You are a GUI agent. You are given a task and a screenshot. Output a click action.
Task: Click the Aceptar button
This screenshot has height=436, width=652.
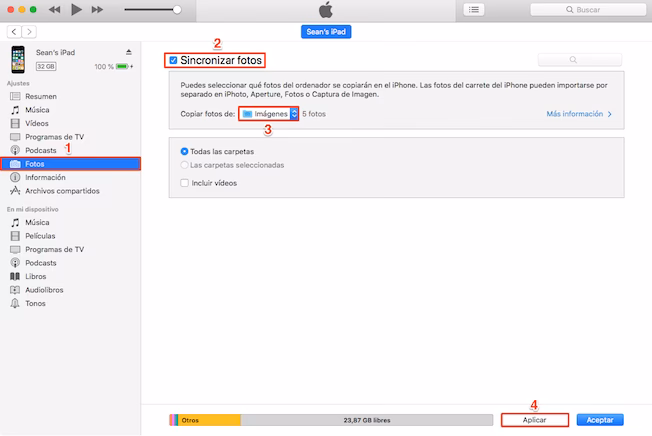pos(600,420)
